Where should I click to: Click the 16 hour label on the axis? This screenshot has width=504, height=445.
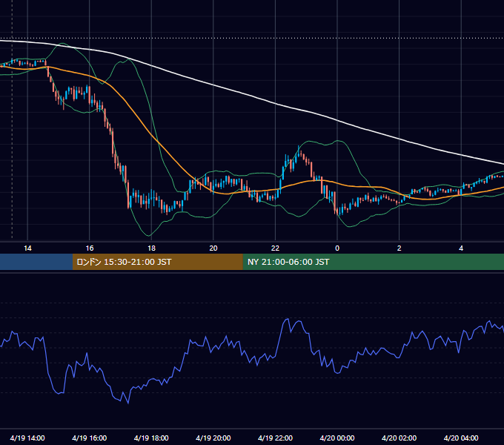90,248
